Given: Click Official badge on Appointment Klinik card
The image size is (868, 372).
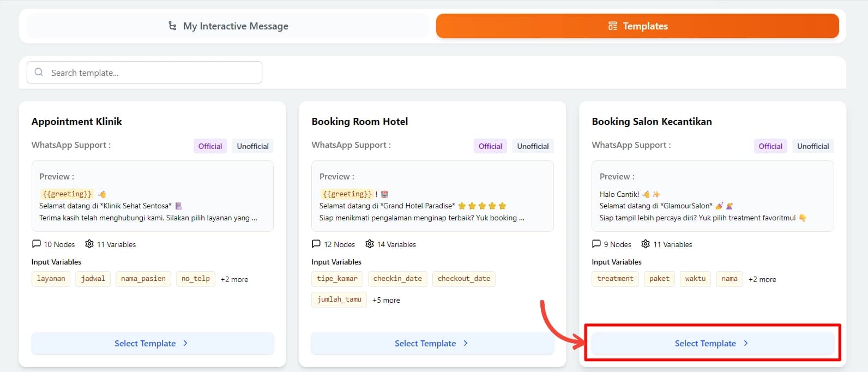Looking at the screenshot, I should 210,146.
